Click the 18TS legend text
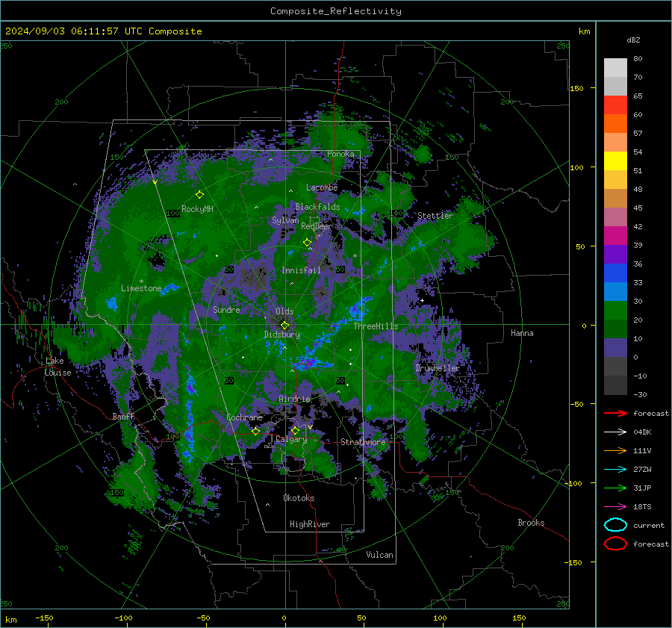Image resolution: width=672 pixels, height=628 pixels. (x=642, y=507)
